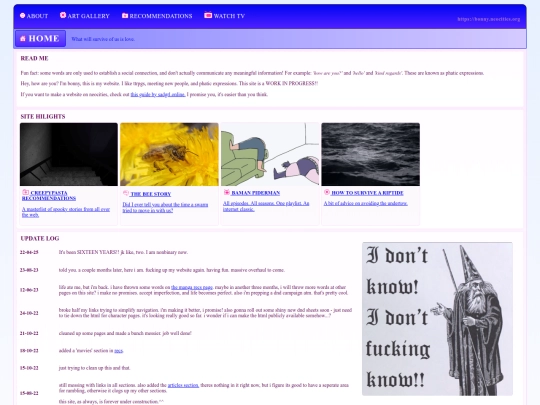Screen dimensions: 540x405
Task: Open the About page in navigation
Action: tap(34, 16)
